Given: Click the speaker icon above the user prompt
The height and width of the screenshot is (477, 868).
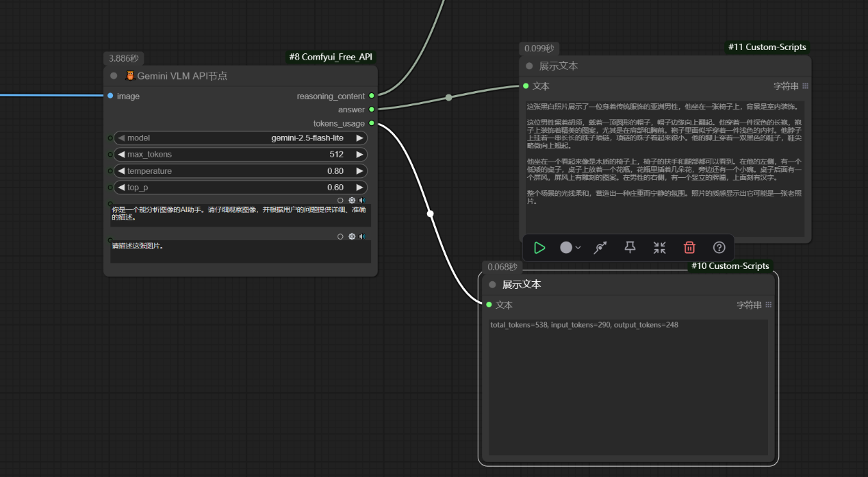Looking at the screenshot, I should click(x=362, y=236).
